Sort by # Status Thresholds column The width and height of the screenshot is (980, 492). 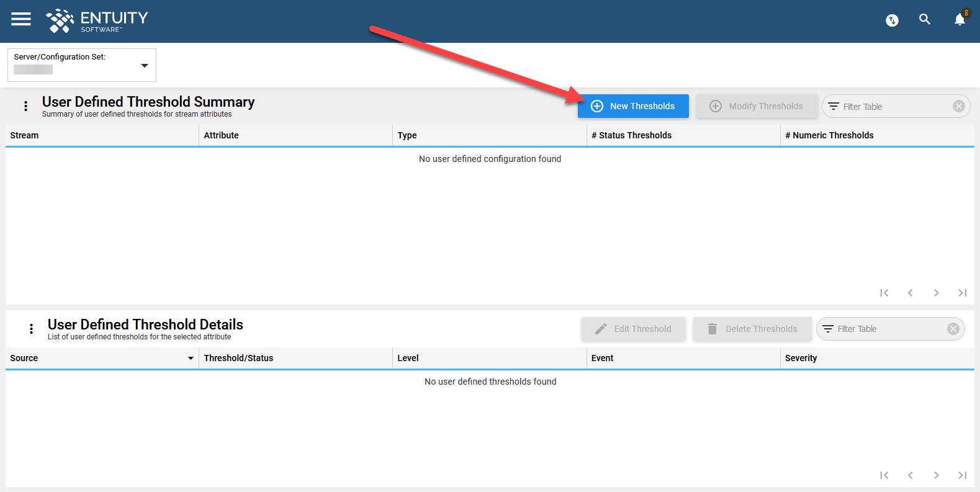pos(683,135)
